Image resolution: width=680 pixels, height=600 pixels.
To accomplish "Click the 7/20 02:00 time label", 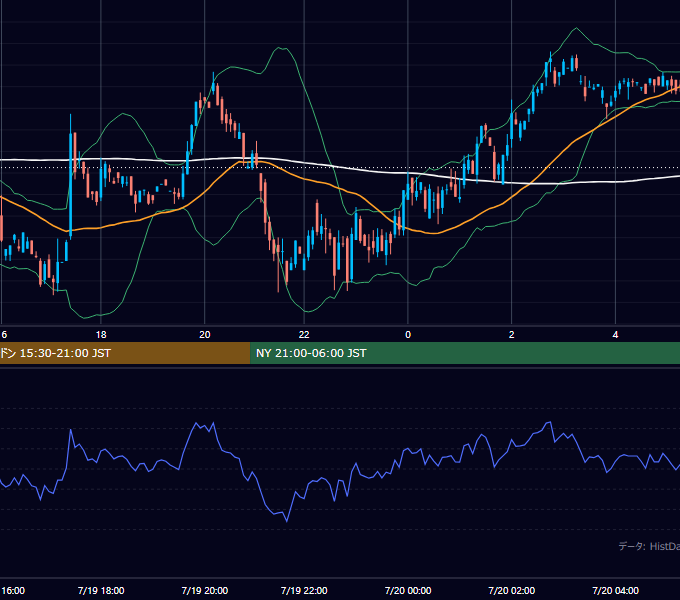I will 511,590.
